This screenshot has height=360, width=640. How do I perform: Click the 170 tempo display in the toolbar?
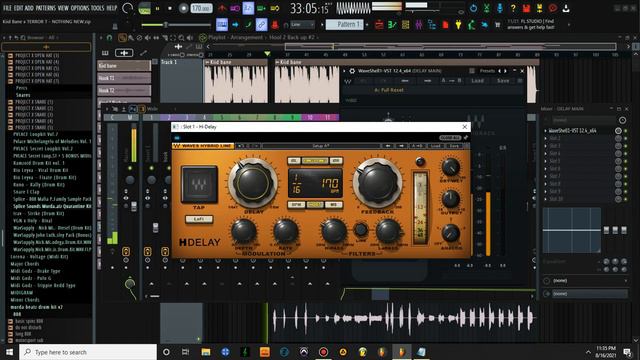(201, 8)
